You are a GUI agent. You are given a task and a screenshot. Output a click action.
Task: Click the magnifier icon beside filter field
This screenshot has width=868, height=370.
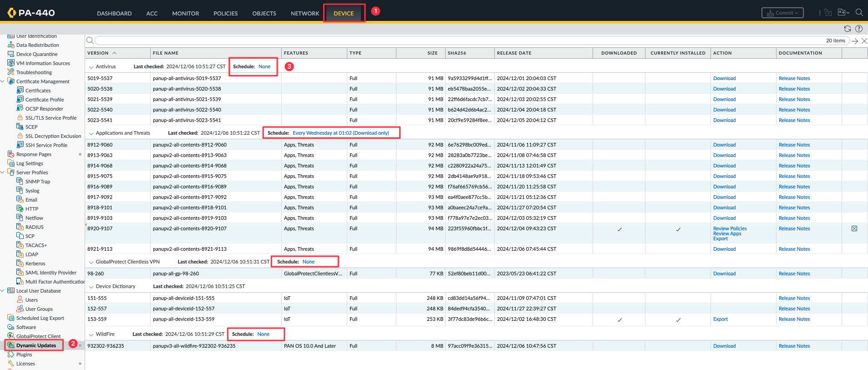tap(90, 41)
